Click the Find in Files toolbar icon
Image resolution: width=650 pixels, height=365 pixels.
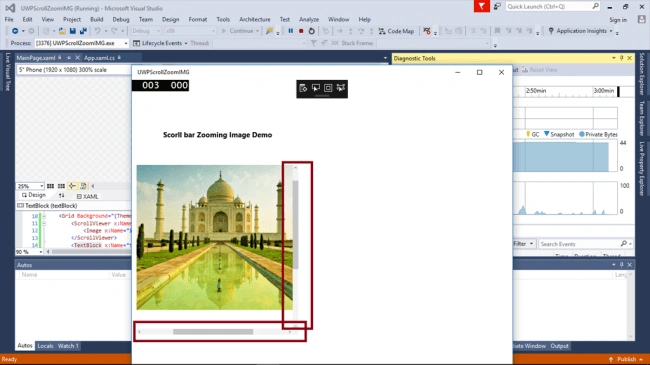click(269, 31)
